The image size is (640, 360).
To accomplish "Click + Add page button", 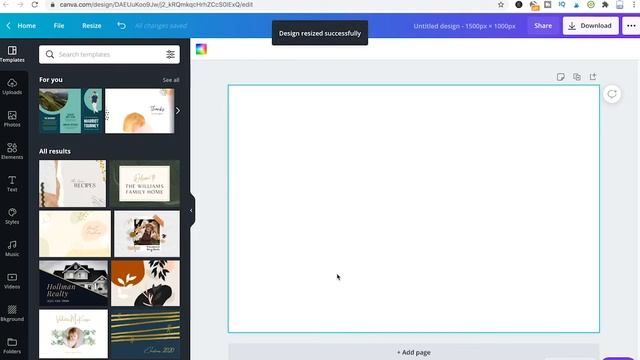I will (414, 352).
